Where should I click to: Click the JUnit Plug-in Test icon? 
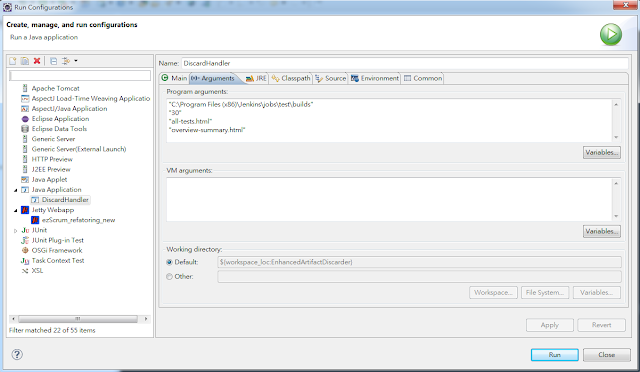point(25,240)
